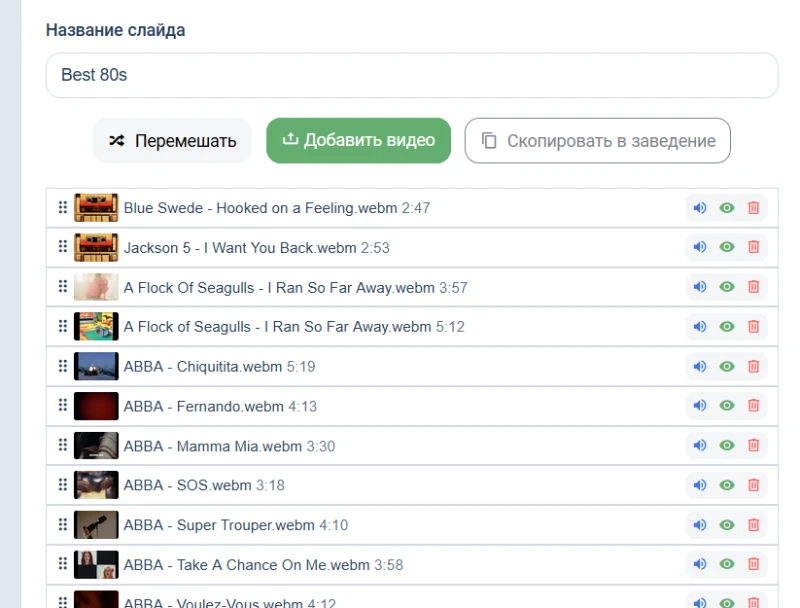
Task: Trash the ABBA - Fernando video
Action: coord(754,406)
